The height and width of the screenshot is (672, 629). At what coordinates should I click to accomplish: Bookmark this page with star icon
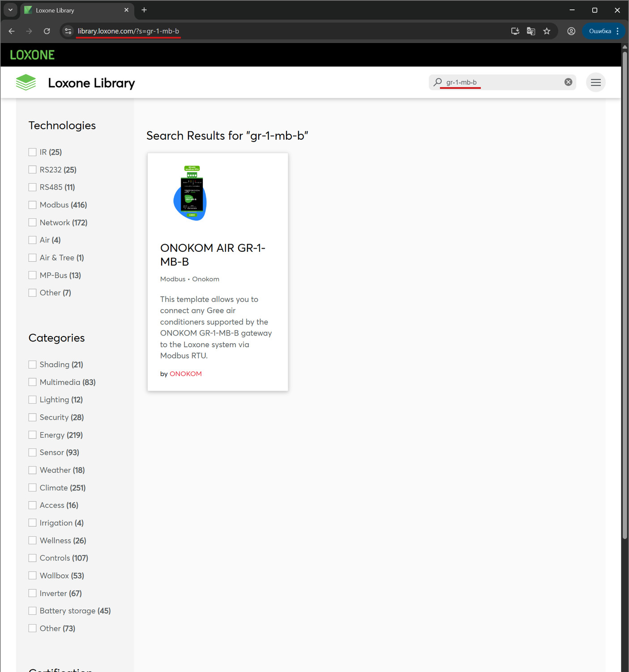click(x=547, y=31)
